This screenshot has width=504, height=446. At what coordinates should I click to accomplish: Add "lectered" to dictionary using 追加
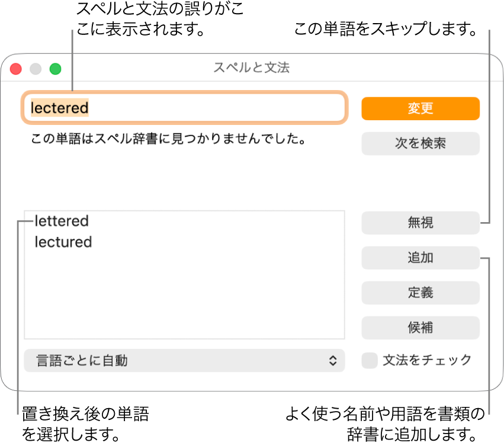[420, 258]
